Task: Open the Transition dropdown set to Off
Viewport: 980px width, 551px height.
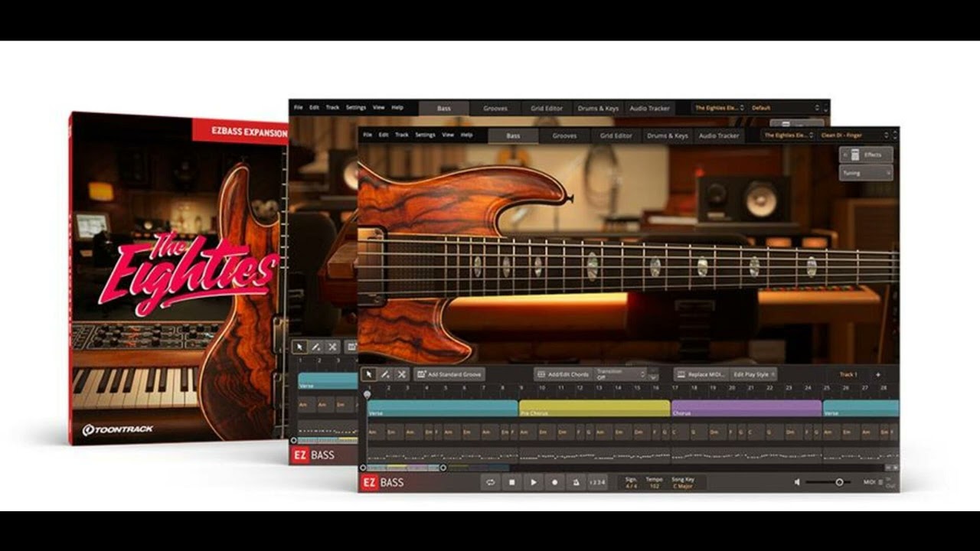Action: (x=621, y=374)
